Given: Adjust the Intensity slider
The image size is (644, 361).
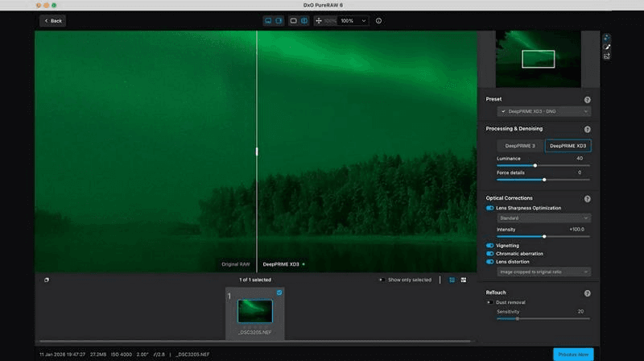Looking at the screenshot, I should pyautogui.click(x=543, y=236).
